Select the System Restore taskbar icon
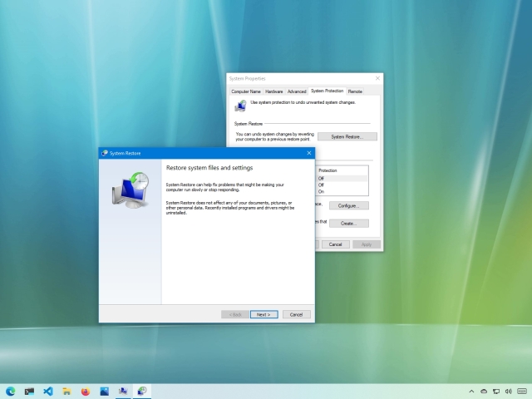Viewport: 532px width, 399px height. coord(142,392)
